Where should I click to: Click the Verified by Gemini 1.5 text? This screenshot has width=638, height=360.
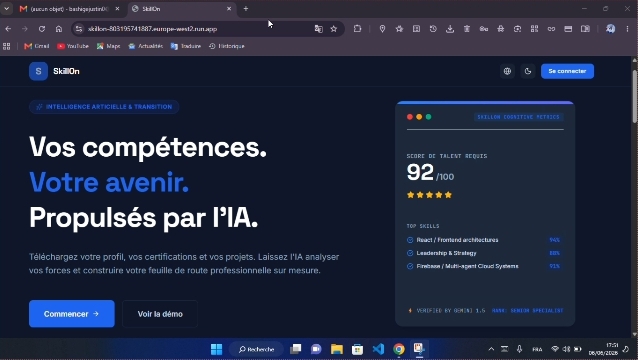point(451,310)
